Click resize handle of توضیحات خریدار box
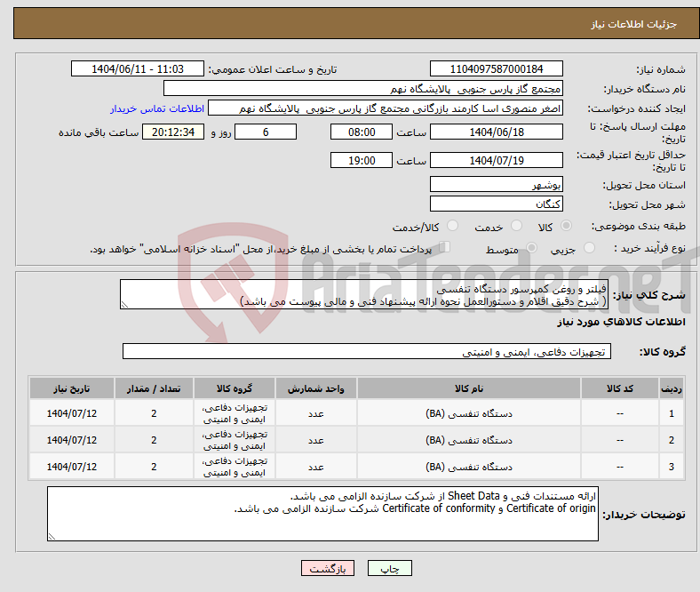The image size is (700, 592). pos(52,536)
